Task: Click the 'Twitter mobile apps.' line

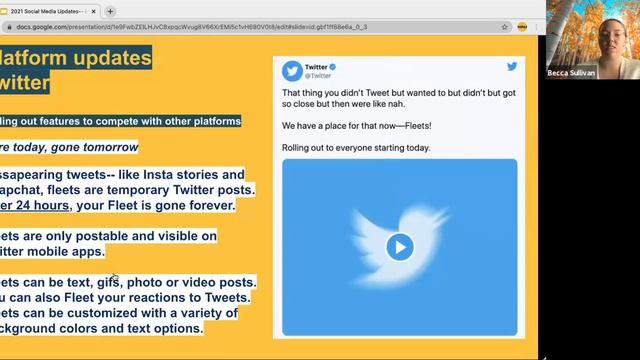Action: point(52,251)
